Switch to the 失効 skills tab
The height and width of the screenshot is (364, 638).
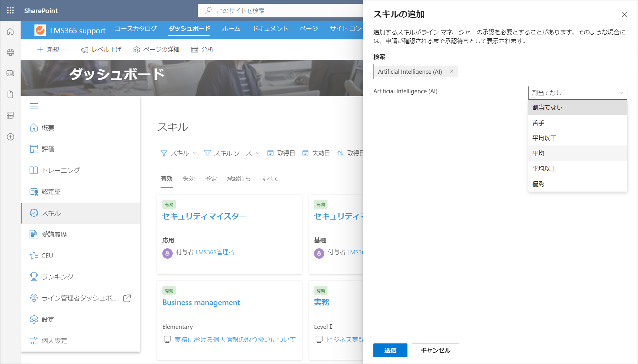pos(189,179)
